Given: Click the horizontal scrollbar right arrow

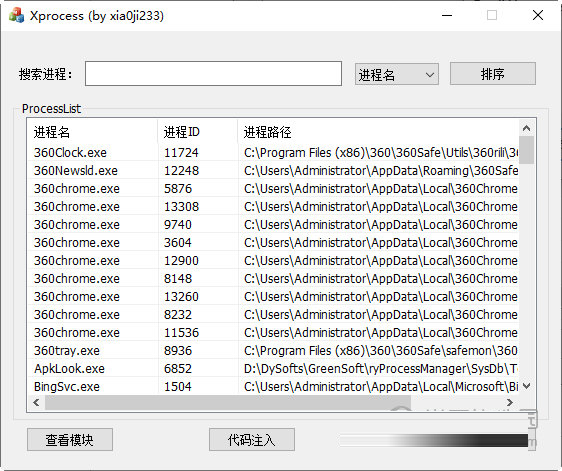Looking at the screenshot, I should click(x=510, y=403).
